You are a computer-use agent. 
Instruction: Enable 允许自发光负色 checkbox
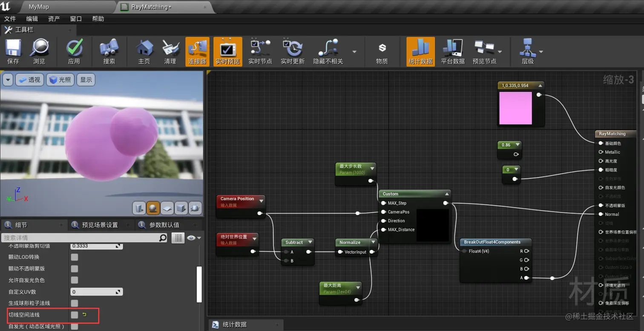pos(75,280)
